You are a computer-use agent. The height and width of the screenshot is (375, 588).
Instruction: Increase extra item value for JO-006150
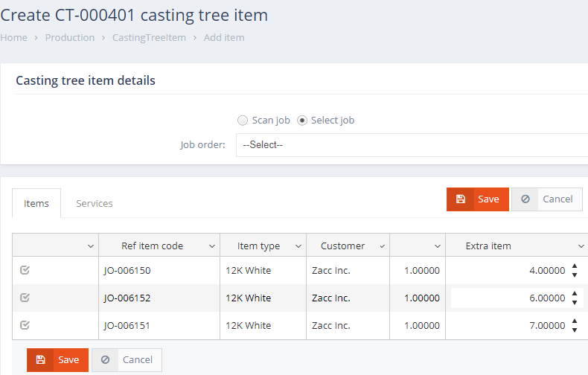point(575,266)
